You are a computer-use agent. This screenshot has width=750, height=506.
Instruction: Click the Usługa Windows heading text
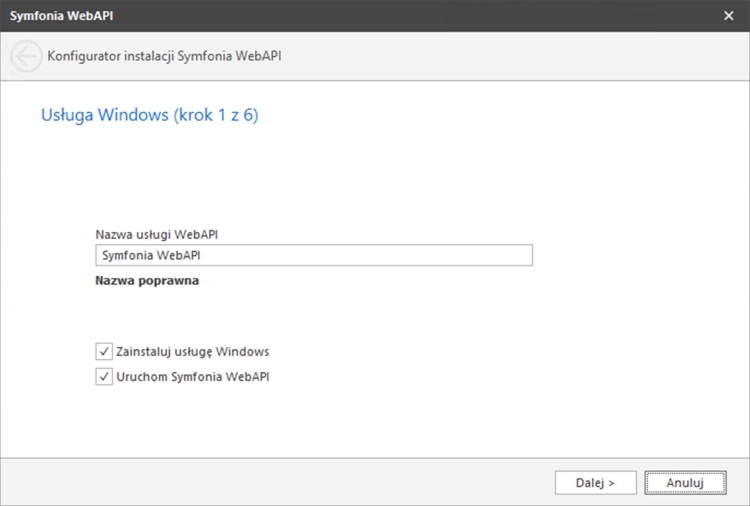104,115
